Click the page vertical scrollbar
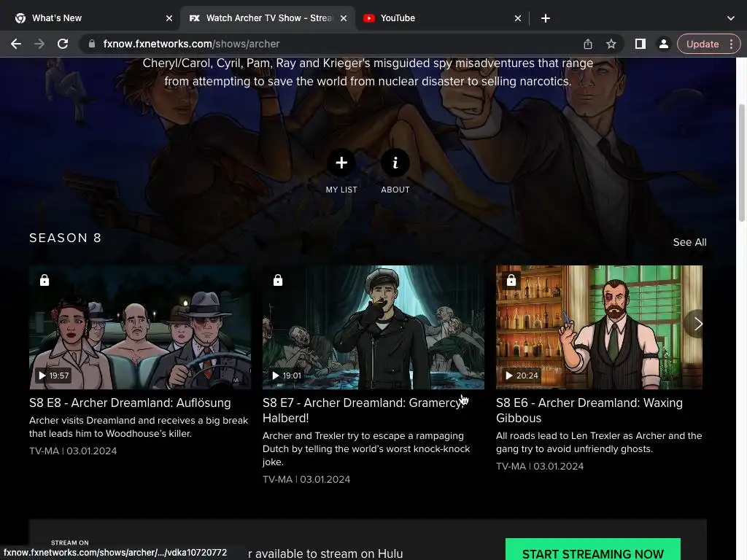This screenshot has height=560, width=747. pyautogui.click(x=741, y=162)
